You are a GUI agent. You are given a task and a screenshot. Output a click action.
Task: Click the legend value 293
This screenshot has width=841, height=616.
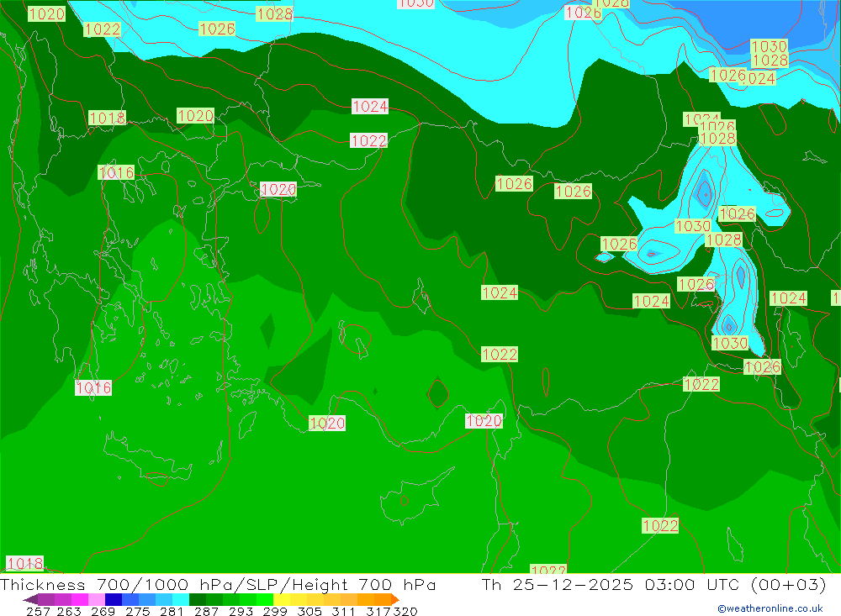click(241, 612)
